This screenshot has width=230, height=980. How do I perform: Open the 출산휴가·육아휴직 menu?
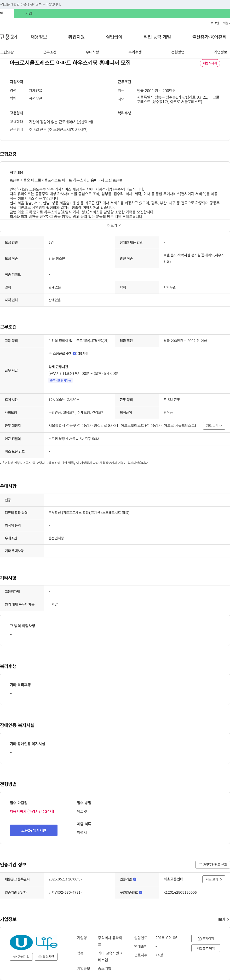tap(209, 37)
